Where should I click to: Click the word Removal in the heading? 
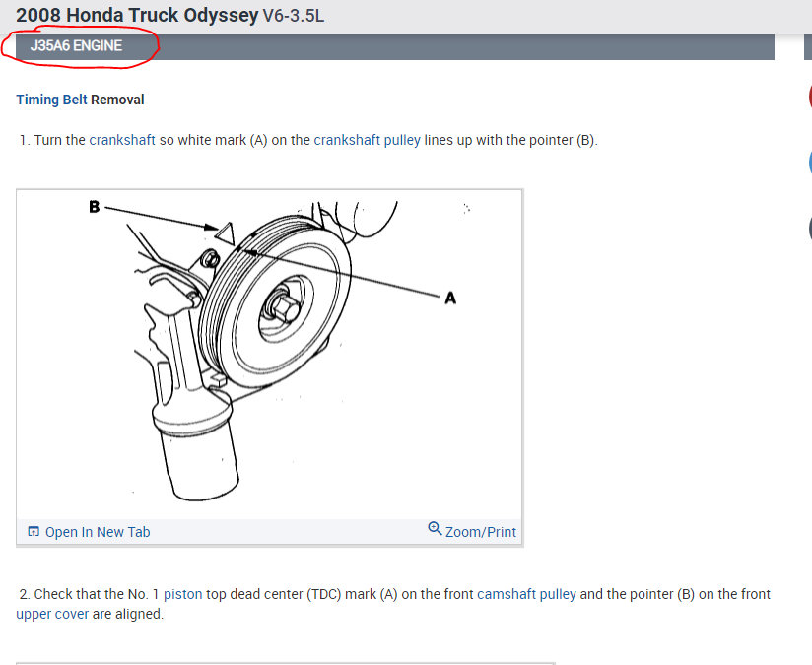(117, 100)
